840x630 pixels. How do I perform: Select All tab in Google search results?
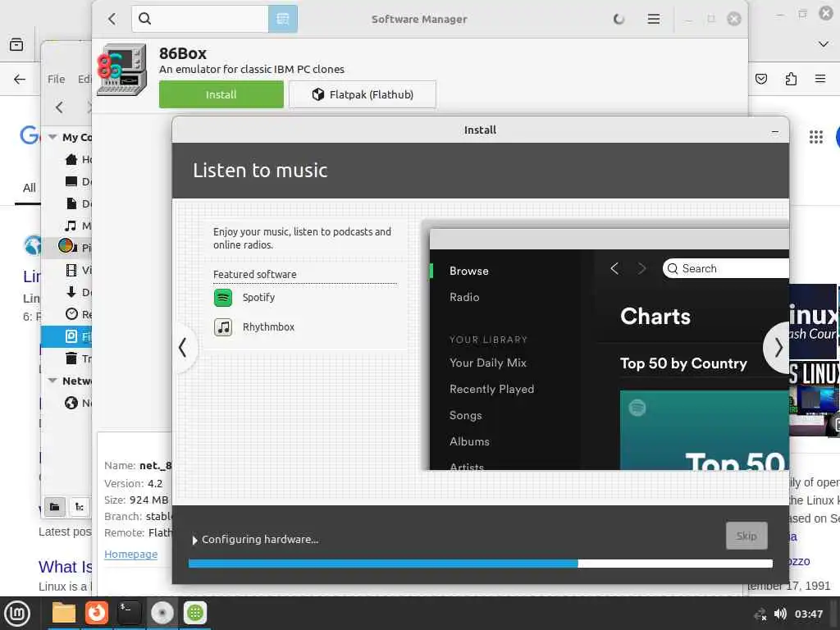(29, 188)
